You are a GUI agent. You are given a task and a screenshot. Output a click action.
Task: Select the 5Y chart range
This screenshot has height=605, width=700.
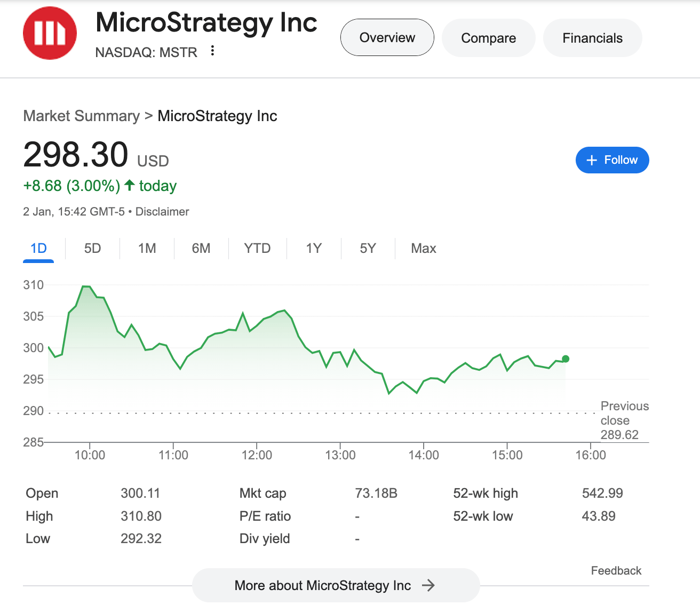pos(368,249)
